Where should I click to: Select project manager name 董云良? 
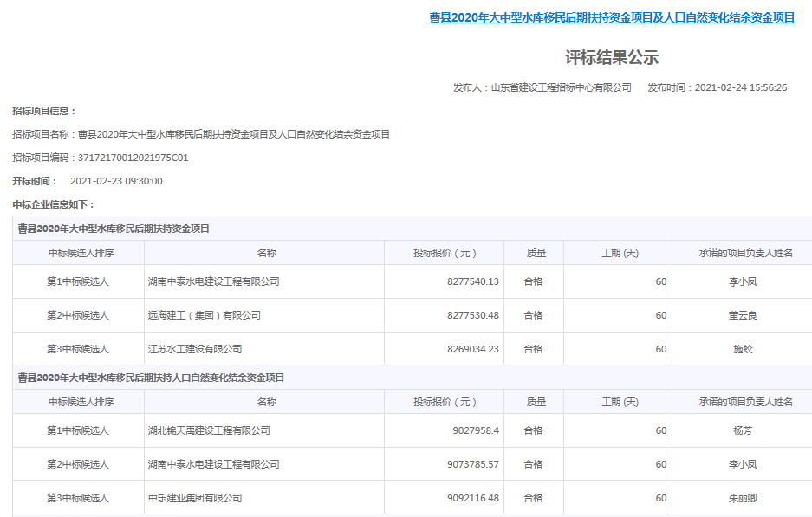point(743,315)
